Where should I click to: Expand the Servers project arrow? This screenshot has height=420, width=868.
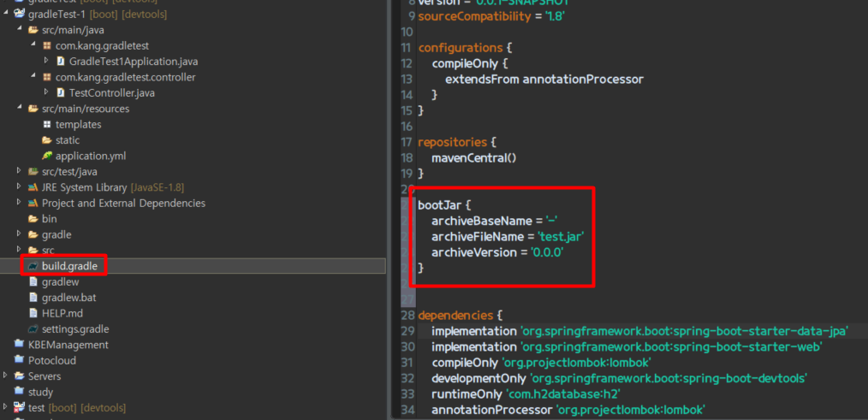pos(5,376)
